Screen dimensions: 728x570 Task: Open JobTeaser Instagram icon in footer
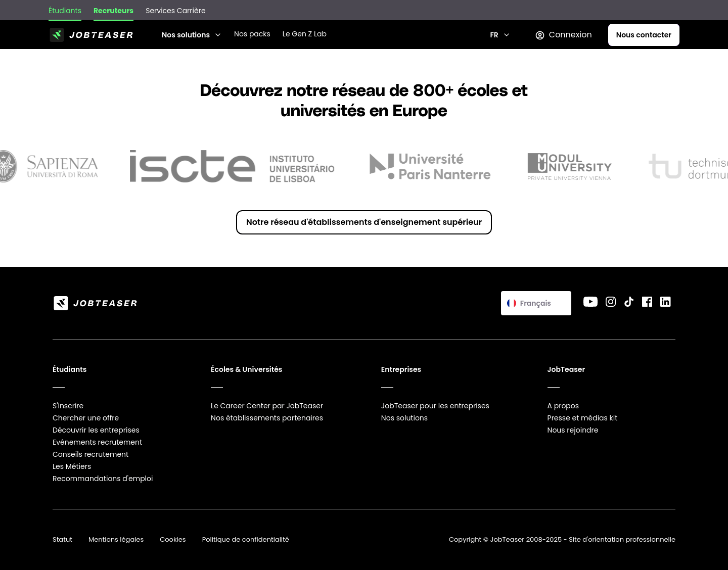[x=611, y=302]
